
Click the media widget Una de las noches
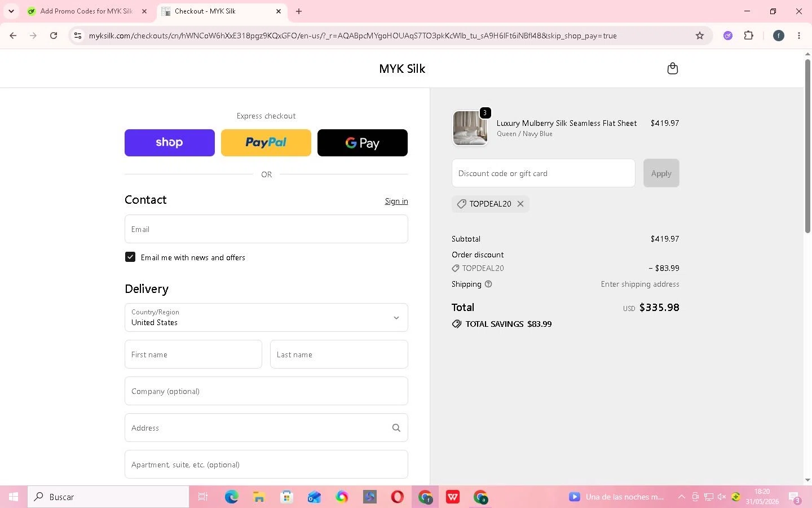click(617, 497)
